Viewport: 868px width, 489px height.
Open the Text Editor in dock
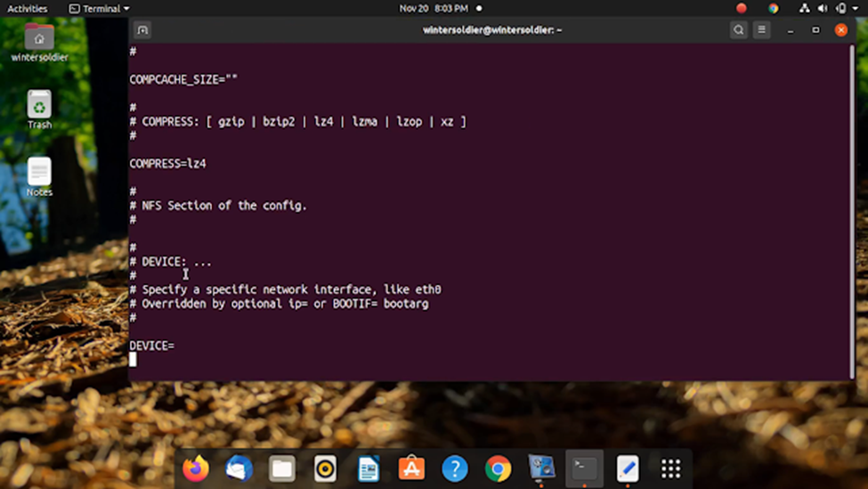(x=628, y=468)
